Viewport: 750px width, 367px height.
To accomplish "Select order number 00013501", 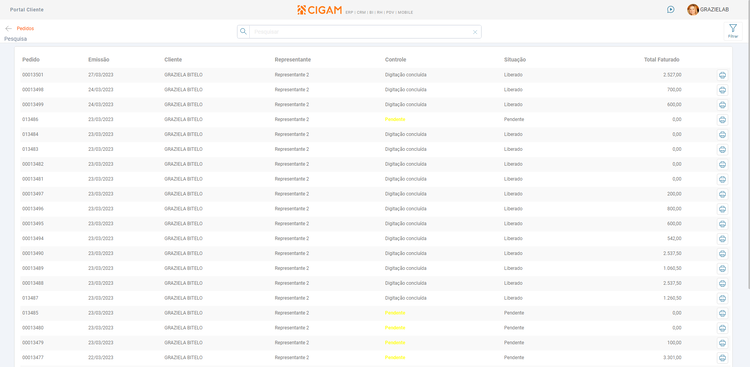I will click(33, 75).
